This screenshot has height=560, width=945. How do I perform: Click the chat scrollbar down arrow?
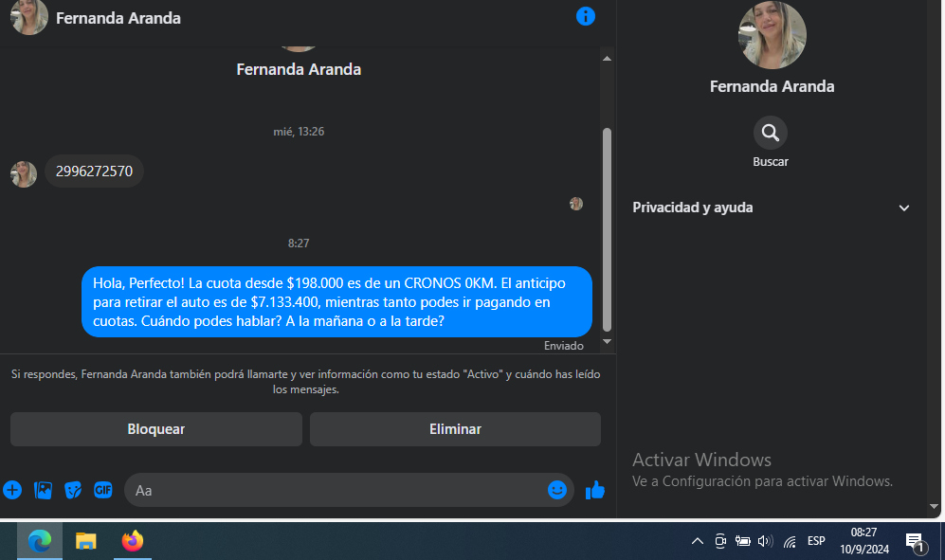click(x=607, y=342)
